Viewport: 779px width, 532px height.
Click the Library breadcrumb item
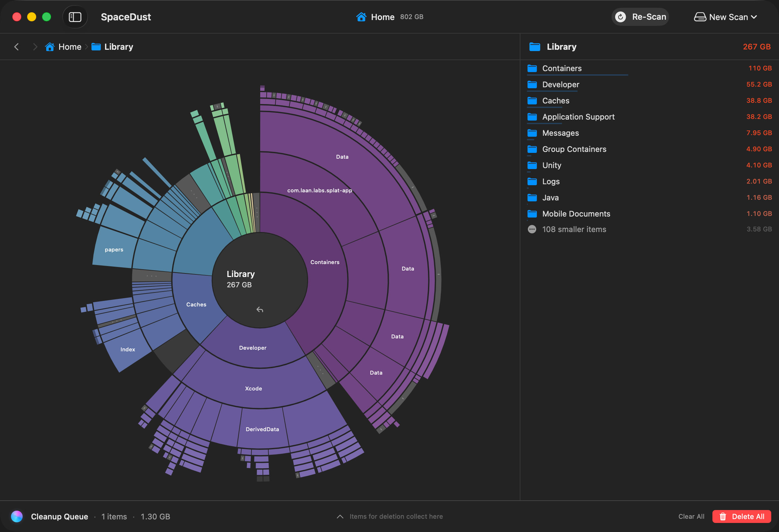112,47
